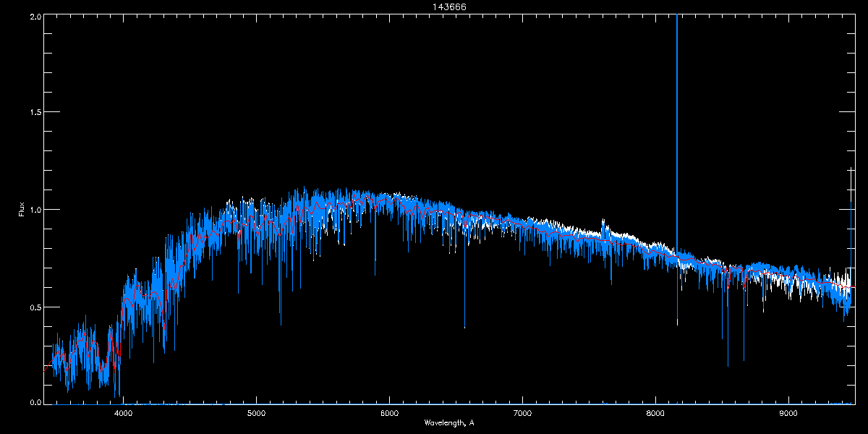Click the 0.0 flux tick label
868x434 pixels.
coord(34,402)
